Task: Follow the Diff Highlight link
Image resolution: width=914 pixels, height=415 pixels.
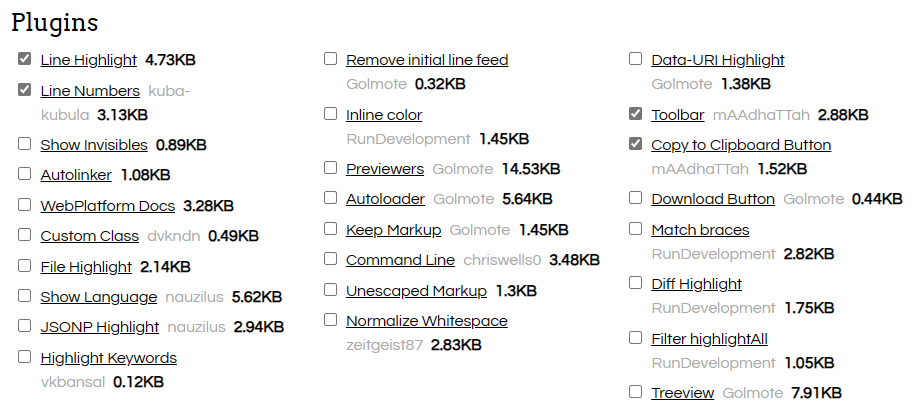Action: click(x=696, y=284)
